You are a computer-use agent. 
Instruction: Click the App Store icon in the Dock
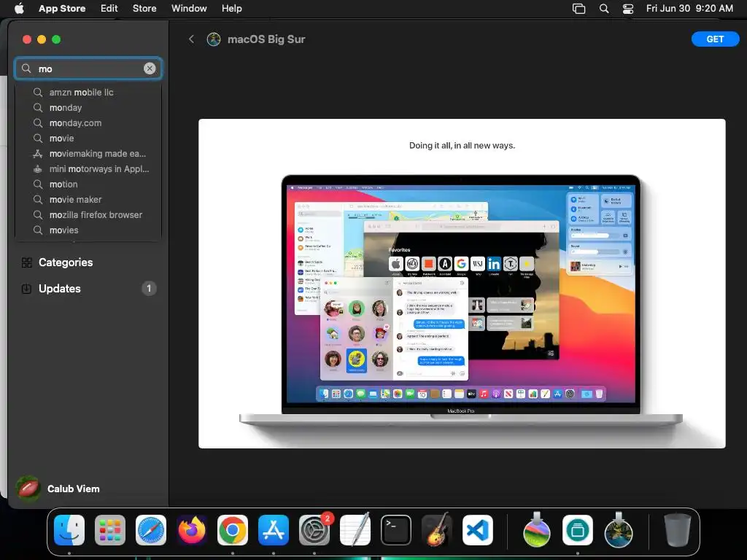[x=274, y=530]
